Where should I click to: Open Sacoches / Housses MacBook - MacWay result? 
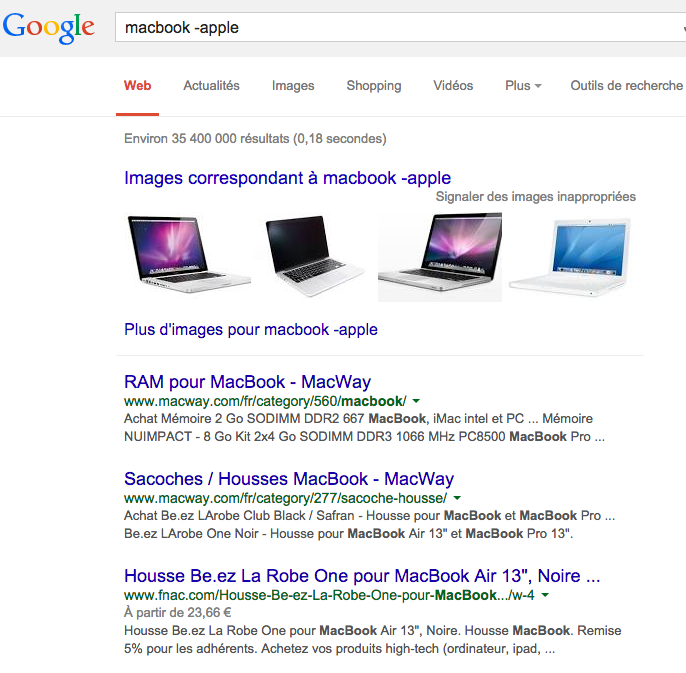point(289,479)
